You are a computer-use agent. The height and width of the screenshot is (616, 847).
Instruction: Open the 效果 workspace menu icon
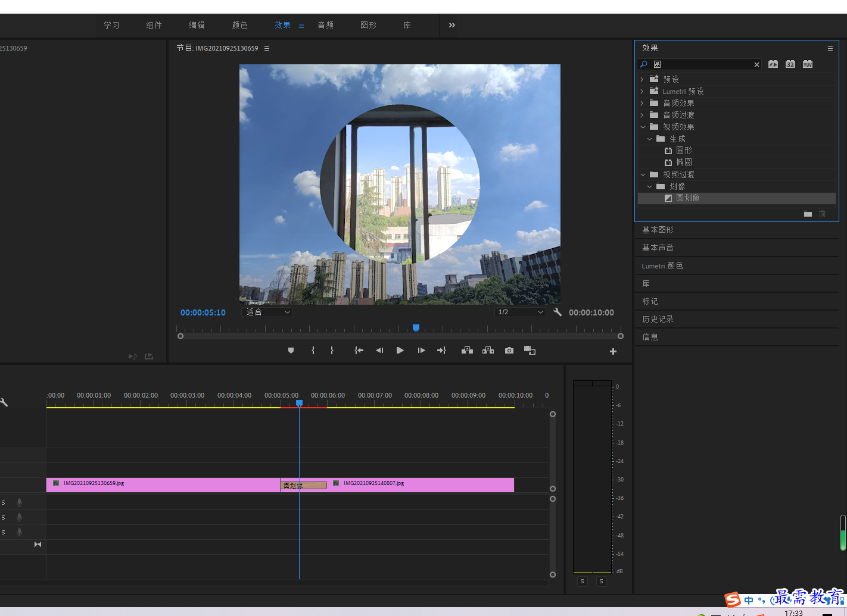(x=301, y=26)
